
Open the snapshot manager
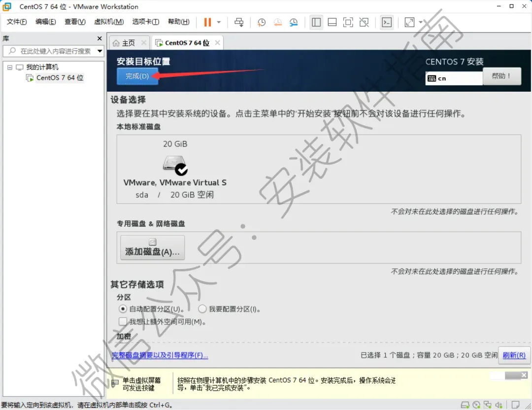[294, 22]
